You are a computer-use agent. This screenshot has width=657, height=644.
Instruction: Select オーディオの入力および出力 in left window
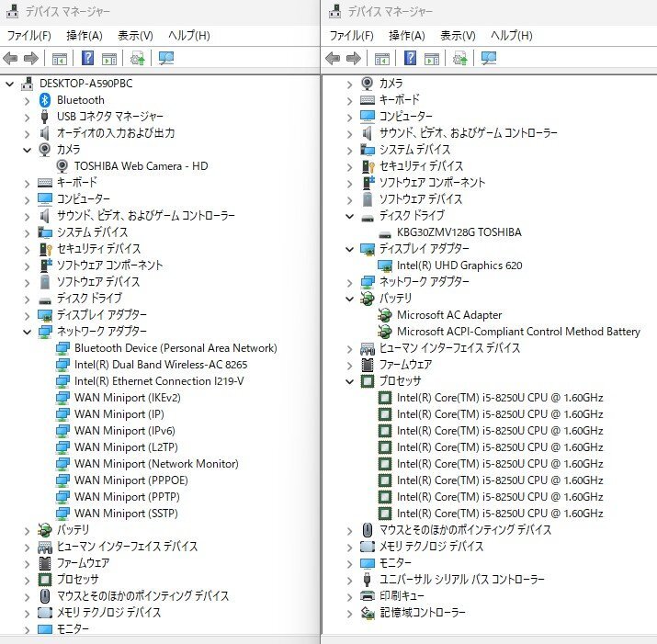[x=116, y=133]
